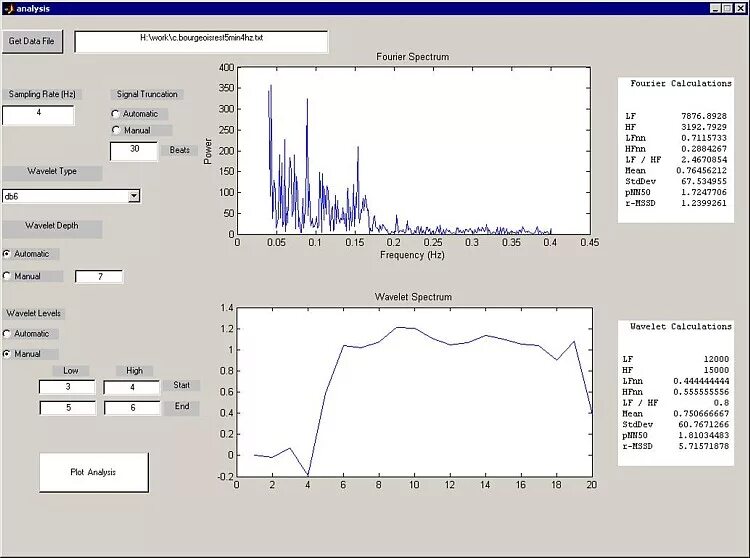The image size is (750, 558).
Task: Select Automatic Wavelet Depth radio button
Action: point(7,254)
